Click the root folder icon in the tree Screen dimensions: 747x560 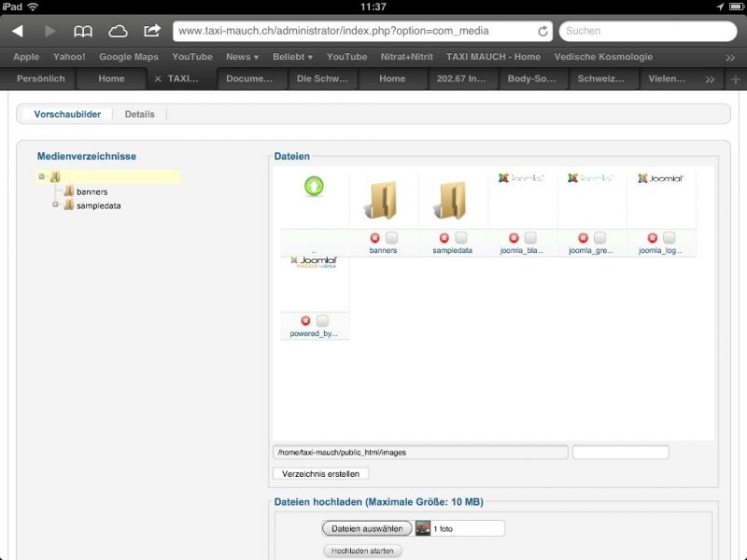click(x=55, y=176)
